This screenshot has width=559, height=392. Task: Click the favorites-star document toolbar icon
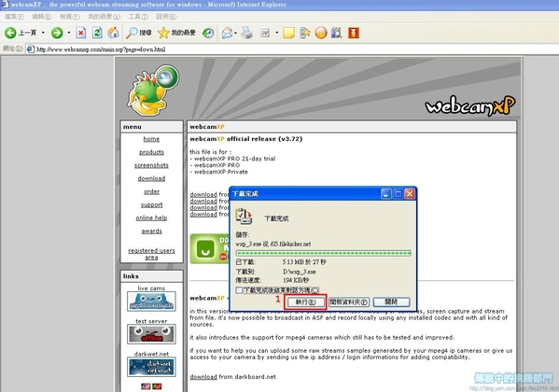click(305, 33)
